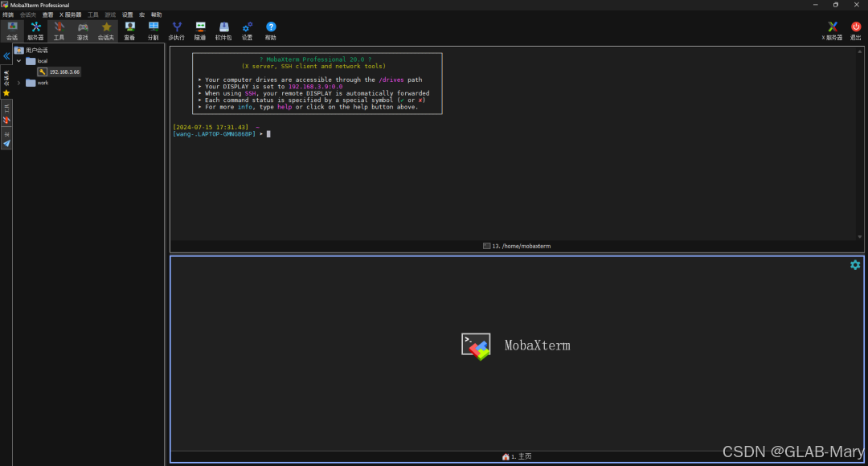
Task: Switch to the 13. /home/mobaxterm tab
Action: (517, 247)
